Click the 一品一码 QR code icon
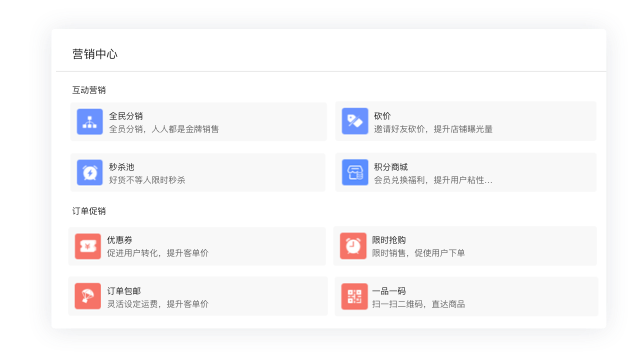This screenshot has height=360, width=640. coord(354,296)
